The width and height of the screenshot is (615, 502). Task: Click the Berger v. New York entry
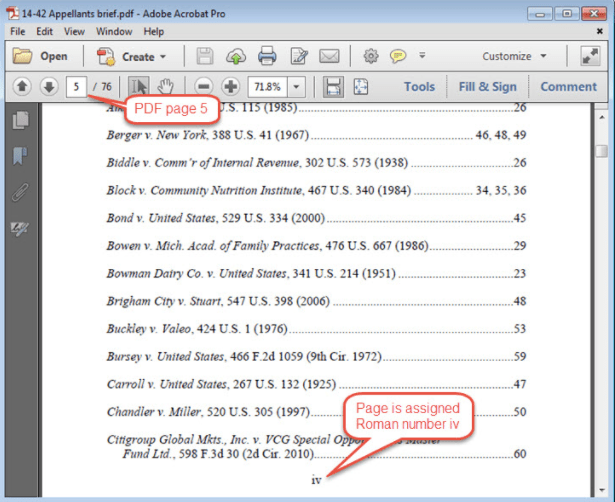pos(316,135)
